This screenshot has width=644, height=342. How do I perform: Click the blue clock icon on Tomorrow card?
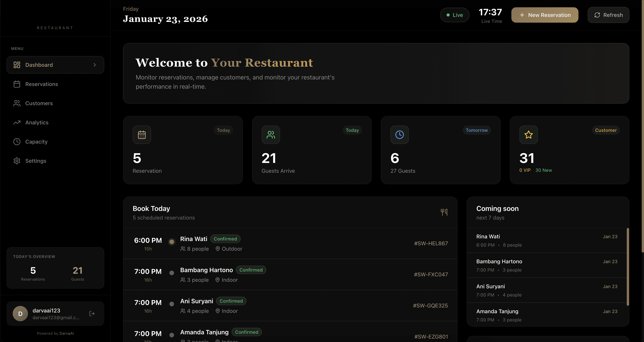[x=399, y=135]
